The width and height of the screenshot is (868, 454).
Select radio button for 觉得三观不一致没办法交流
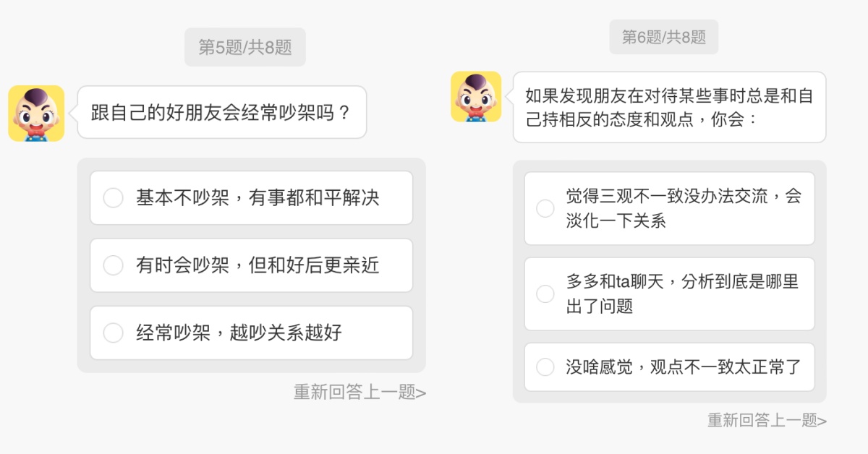(x=545, y=208)
